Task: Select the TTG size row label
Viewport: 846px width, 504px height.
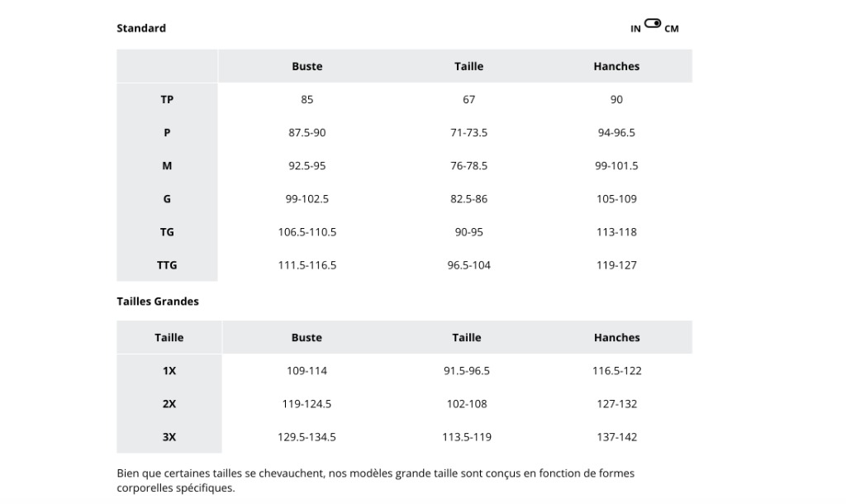Action: point(167,265)
